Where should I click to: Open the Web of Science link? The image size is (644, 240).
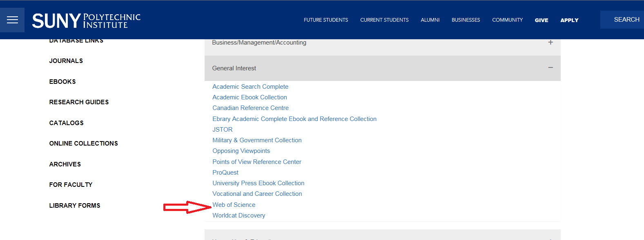click(x=234, y=205)
